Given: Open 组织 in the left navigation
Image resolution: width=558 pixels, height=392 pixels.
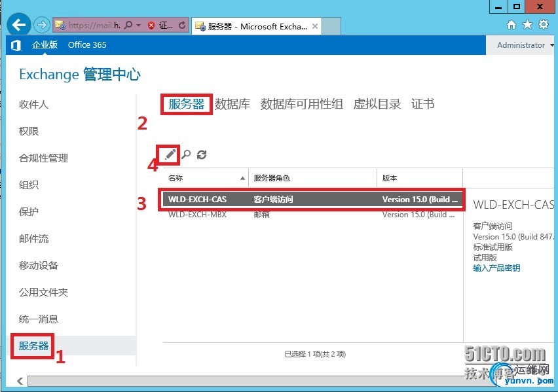Looking at the screenshot, I should tap(29, 185).
